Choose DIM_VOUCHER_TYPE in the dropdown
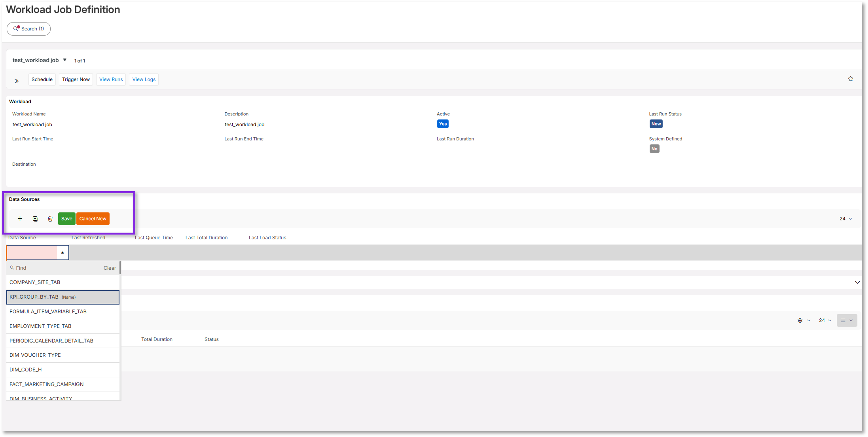This screenshot has height=437, width=868. [x=63, y=355]
